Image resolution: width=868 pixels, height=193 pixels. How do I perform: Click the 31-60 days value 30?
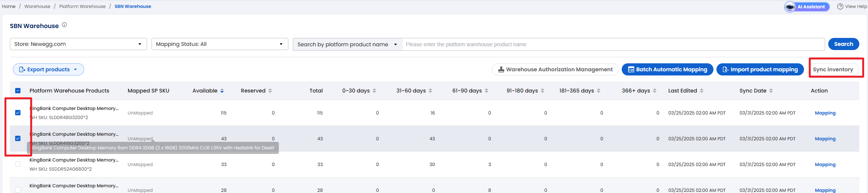tap(432, 165)
